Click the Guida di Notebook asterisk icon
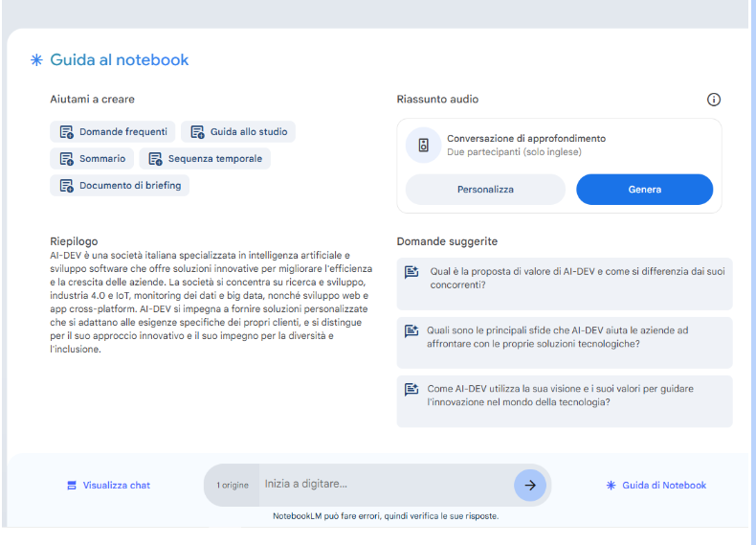 click(x=611, y=486)
